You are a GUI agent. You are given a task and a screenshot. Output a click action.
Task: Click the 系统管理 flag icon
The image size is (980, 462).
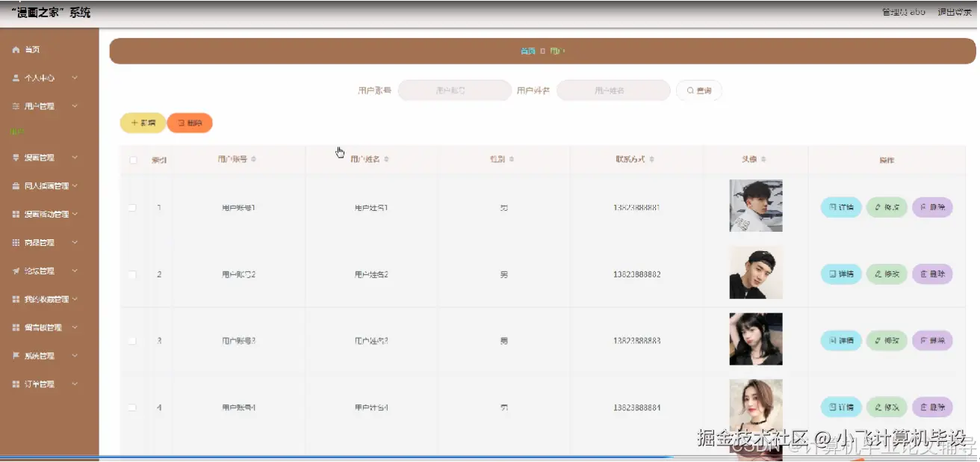click(x=16, y=356)
